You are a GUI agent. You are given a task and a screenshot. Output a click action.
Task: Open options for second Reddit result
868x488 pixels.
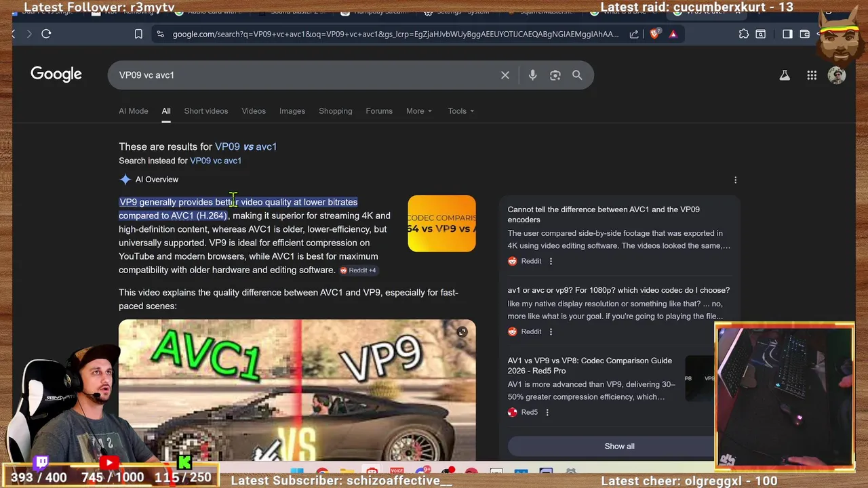(551, 331)
